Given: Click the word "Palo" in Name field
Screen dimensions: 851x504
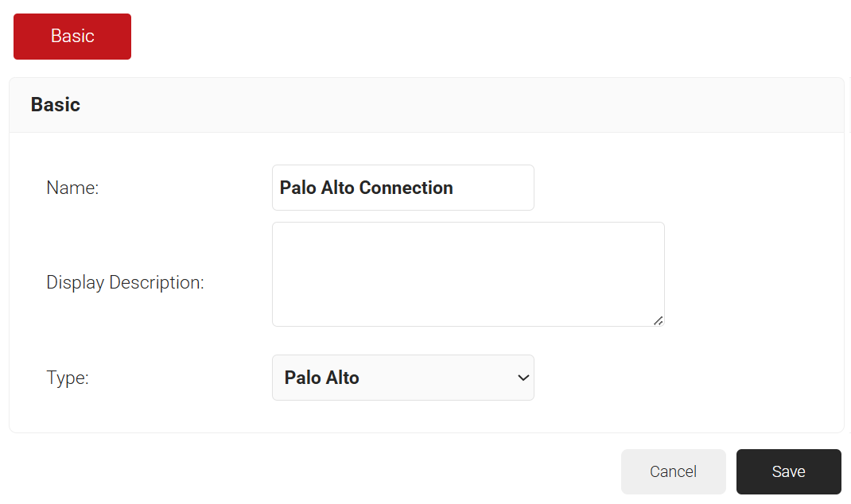Looking at the screenshot, I should pos(297,188).
